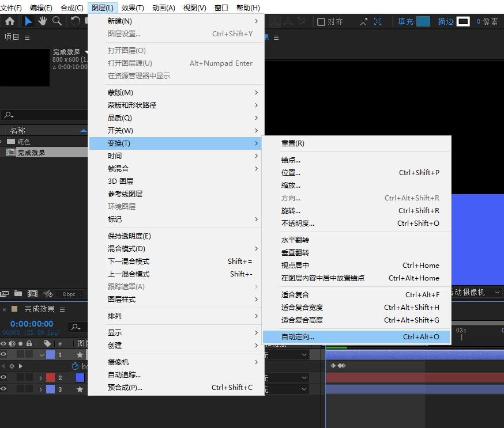
Task: Click the add keyframe diamond icon
Action: 12,366
